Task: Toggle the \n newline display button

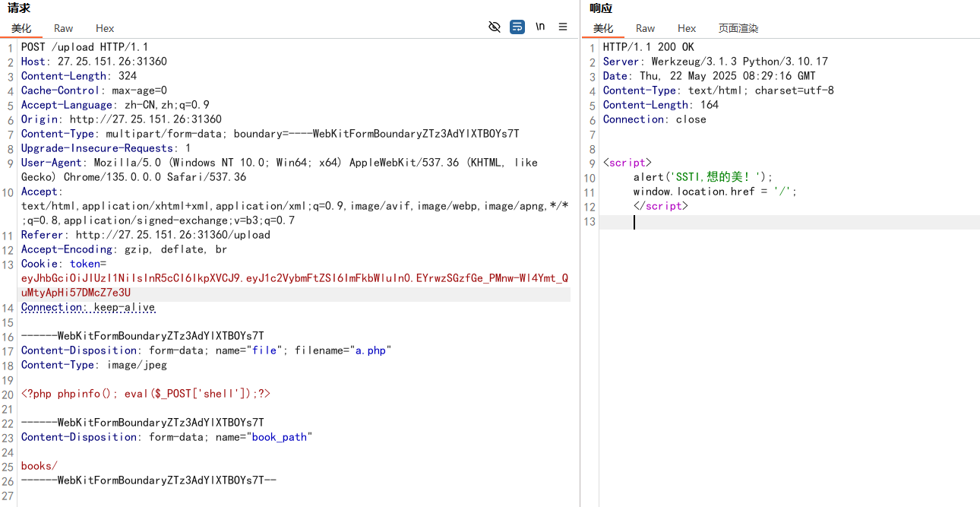Action: [x=540, y=27]
